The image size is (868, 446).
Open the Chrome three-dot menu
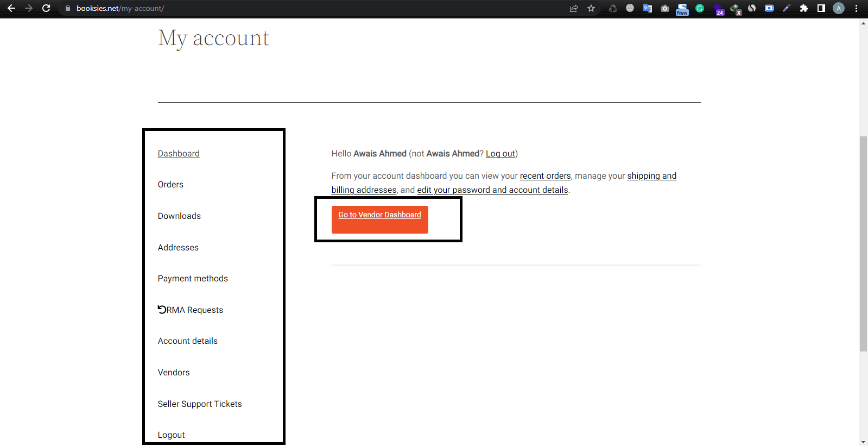(856, 8)
